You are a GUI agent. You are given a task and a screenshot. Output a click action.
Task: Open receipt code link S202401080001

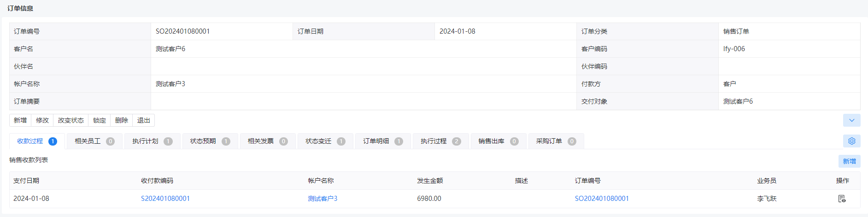165,199
